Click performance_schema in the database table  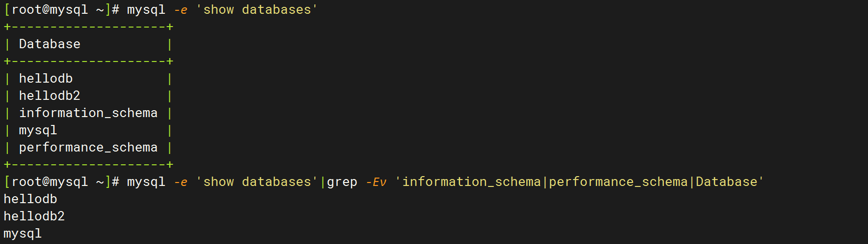coord(88,148)
